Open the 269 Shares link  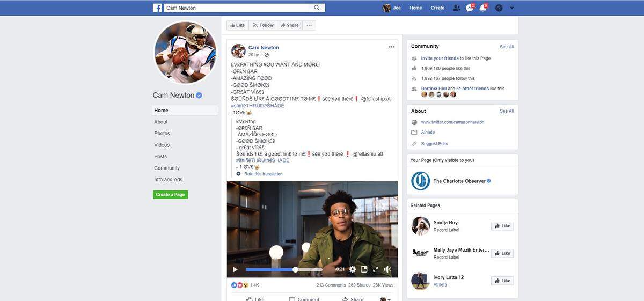point(360,285)
